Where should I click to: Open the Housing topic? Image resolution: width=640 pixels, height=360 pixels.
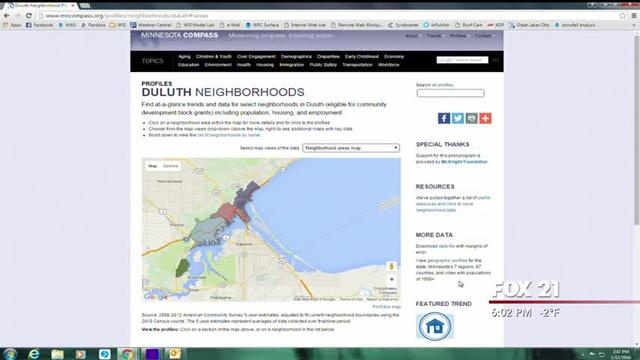[265, 65]
